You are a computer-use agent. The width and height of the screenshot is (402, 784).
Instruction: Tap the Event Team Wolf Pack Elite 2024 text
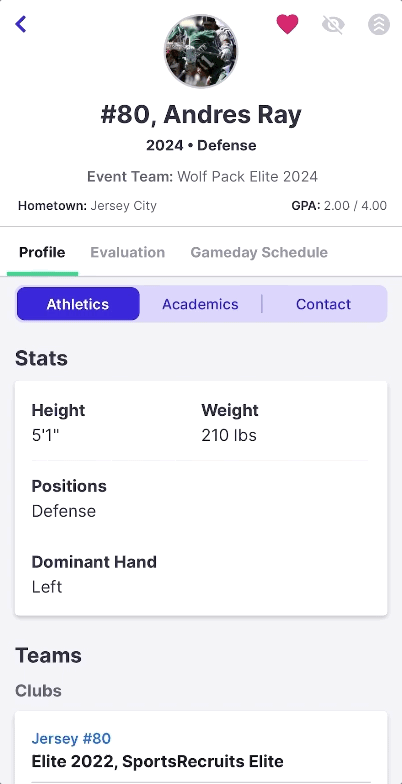click(202, 176)
